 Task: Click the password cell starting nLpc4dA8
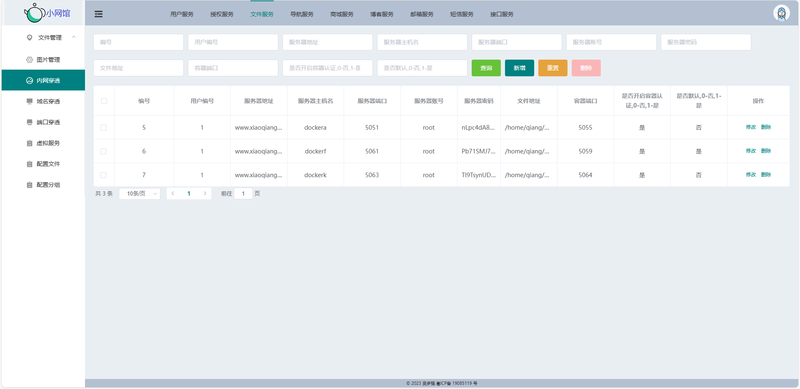click(x=478, y=128)
